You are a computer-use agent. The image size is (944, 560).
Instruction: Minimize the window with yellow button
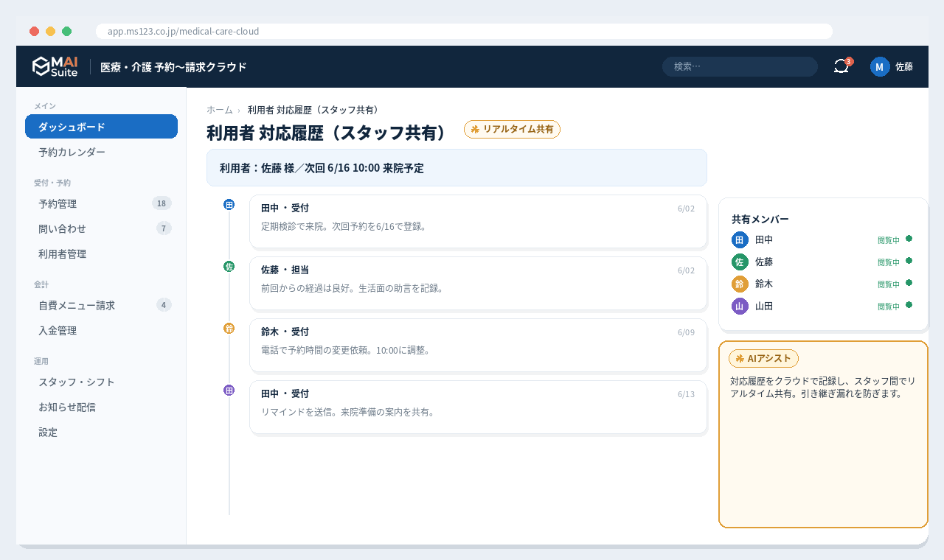coord(50,31)
